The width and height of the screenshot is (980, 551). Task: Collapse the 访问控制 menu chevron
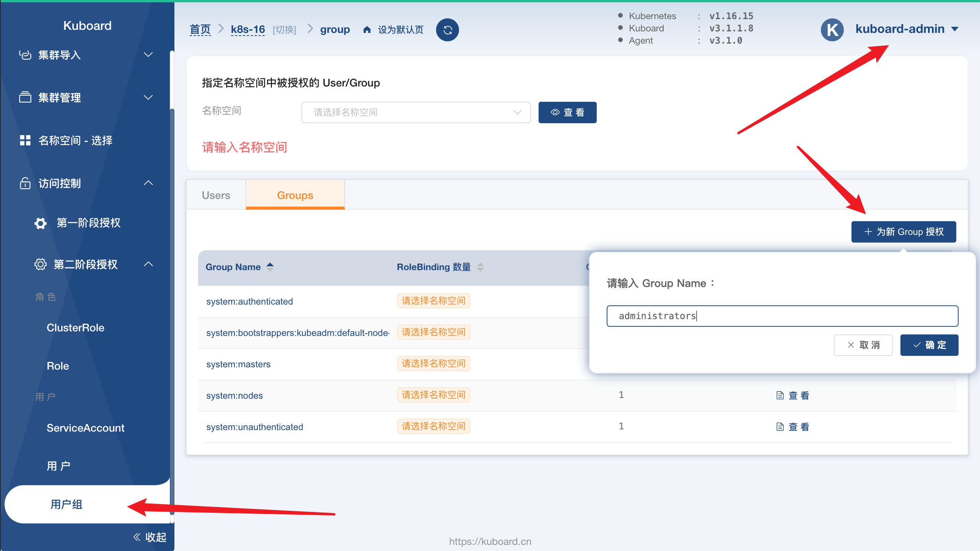tap(148, 183)
